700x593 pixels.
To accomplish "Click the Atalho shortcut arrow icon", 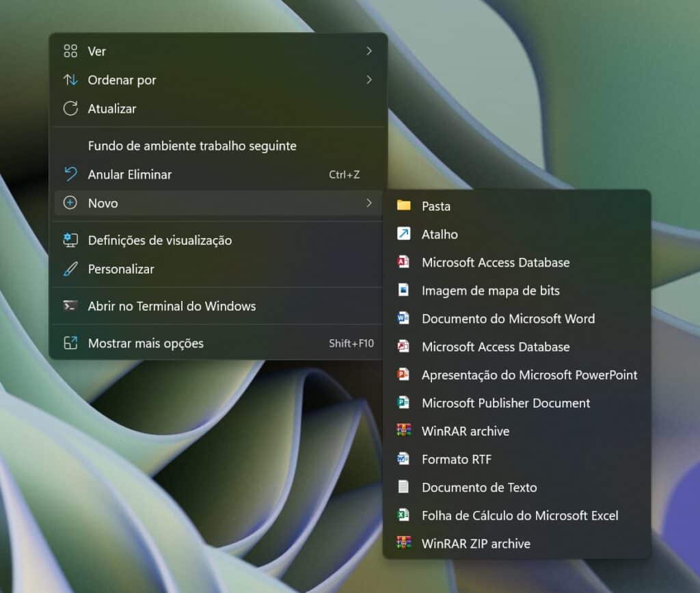I will click(403, 234).
